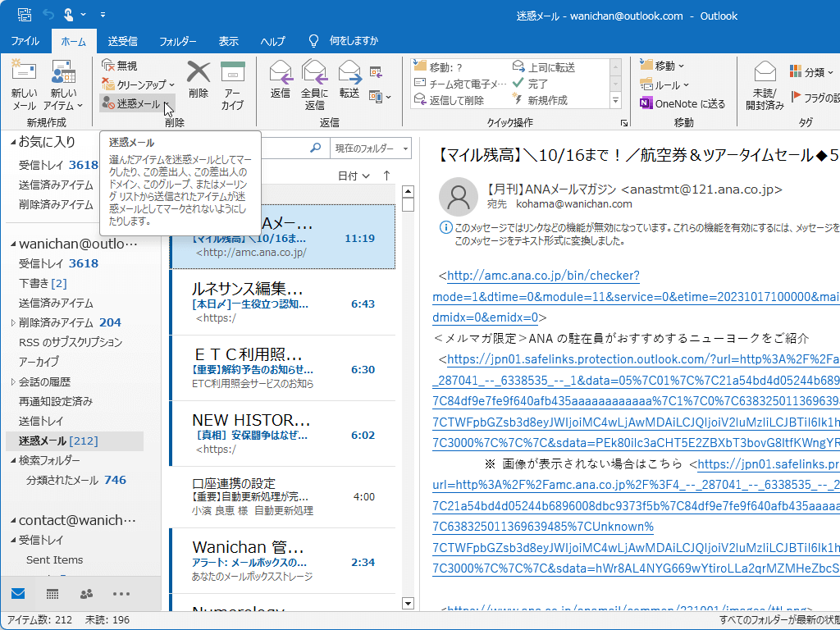Open the Junk (迷惑メール) dropdown
840x630 pixels.
point(168,104)
